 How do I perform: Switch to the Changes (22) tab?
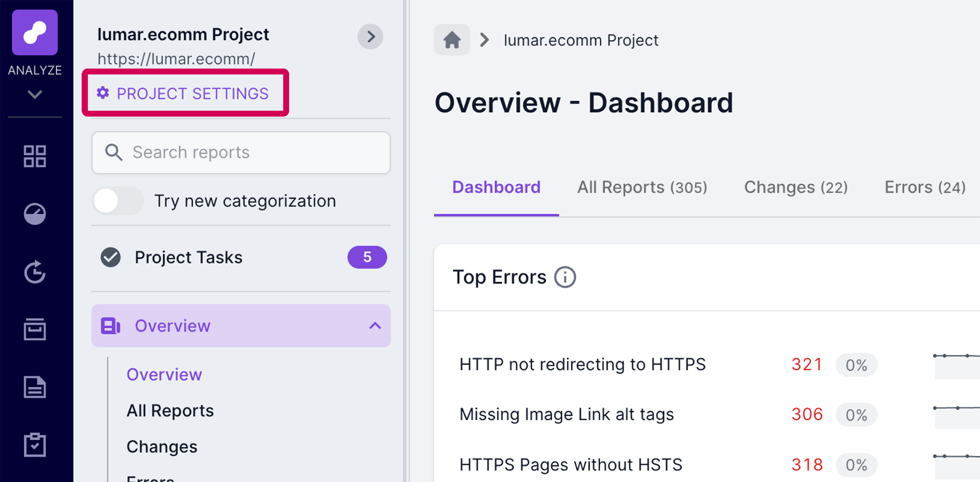(x=795, y=187)
